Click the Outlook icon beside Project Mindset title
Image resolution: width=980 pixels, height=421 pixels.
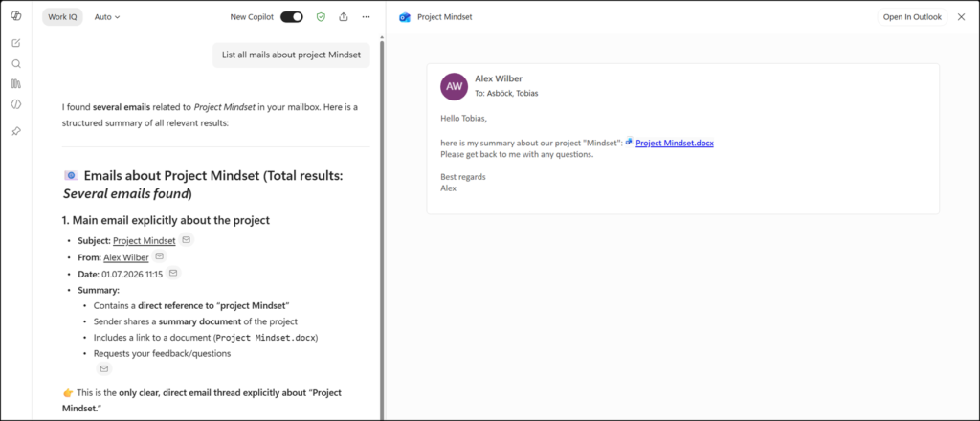405,17
